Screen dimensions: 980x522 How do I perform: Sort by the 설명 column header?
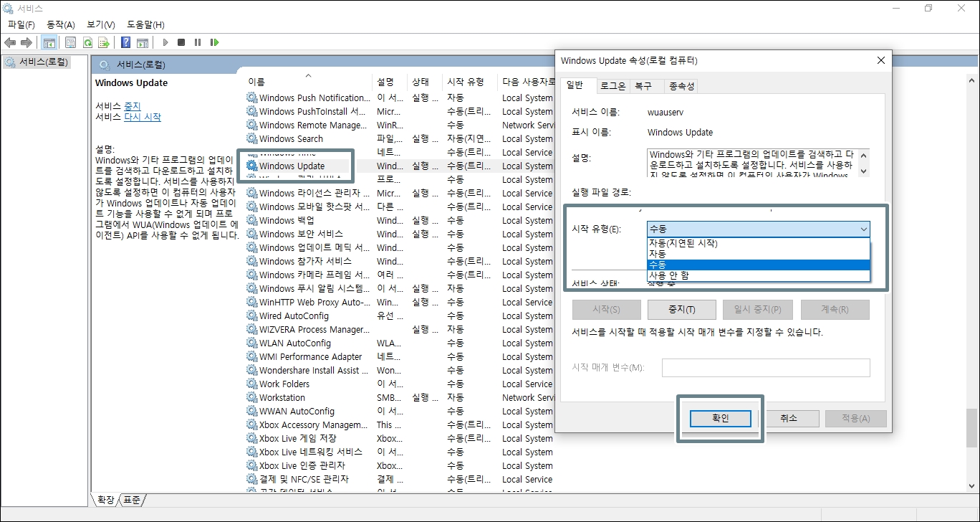pos(390,82)
